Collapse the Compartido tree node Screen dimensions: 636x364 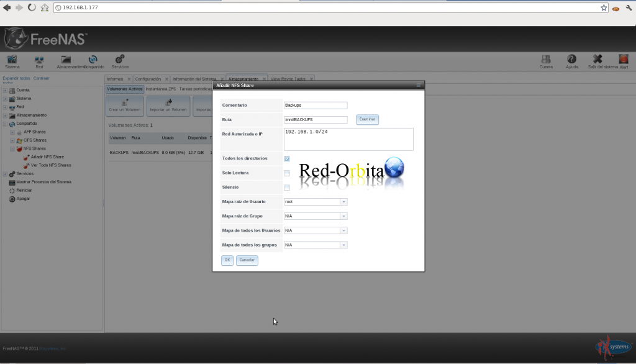click(5, 124)
